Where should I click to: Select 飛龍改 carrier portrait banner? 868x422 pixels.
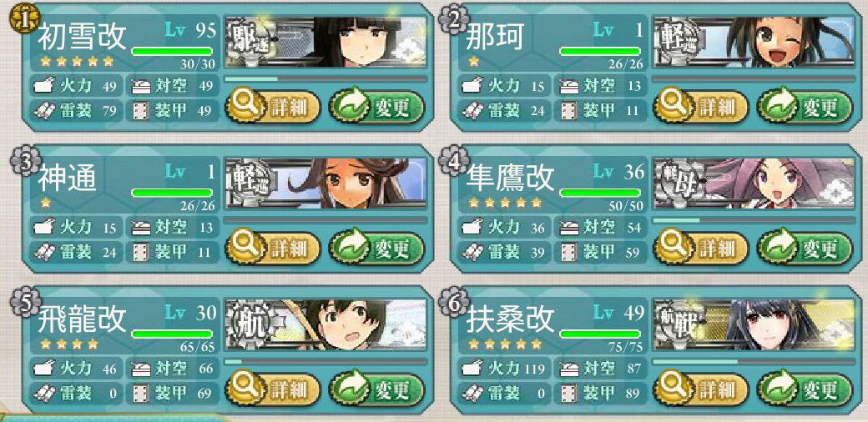tap(326, 324)
